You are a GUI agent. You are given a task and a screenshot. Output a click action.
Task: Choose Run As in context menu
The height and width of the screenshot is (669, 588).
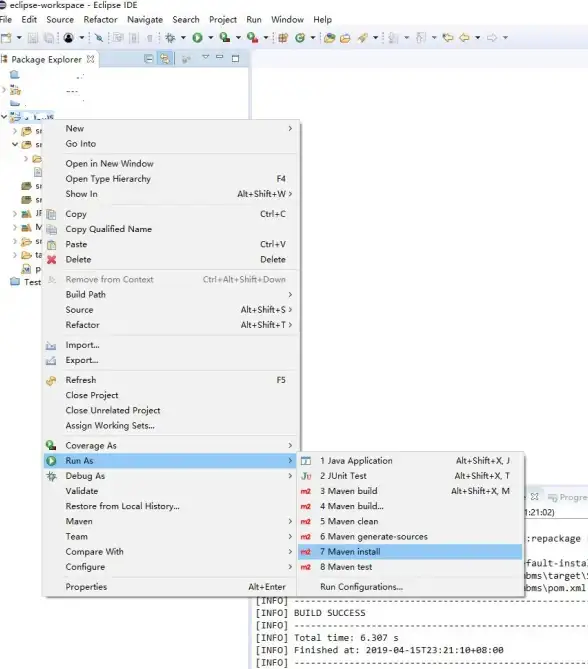[x=170, y=461]
